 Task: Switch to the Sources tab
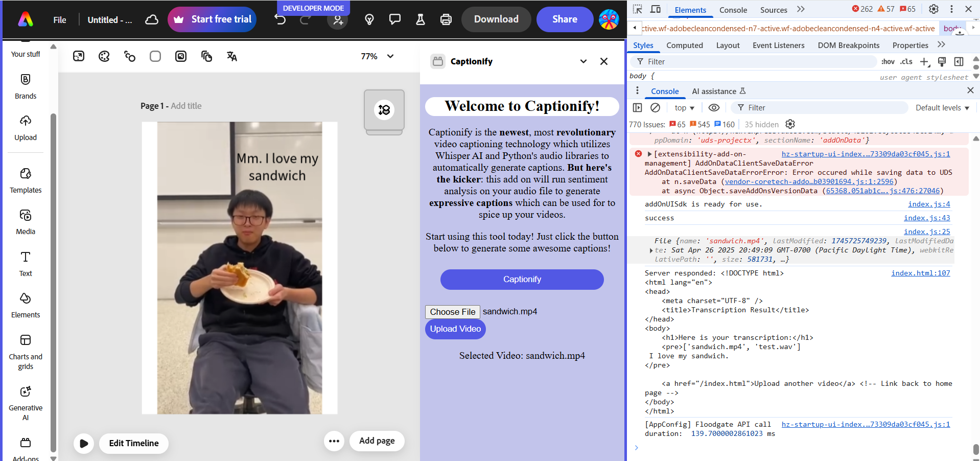click(x=774, y=10)
